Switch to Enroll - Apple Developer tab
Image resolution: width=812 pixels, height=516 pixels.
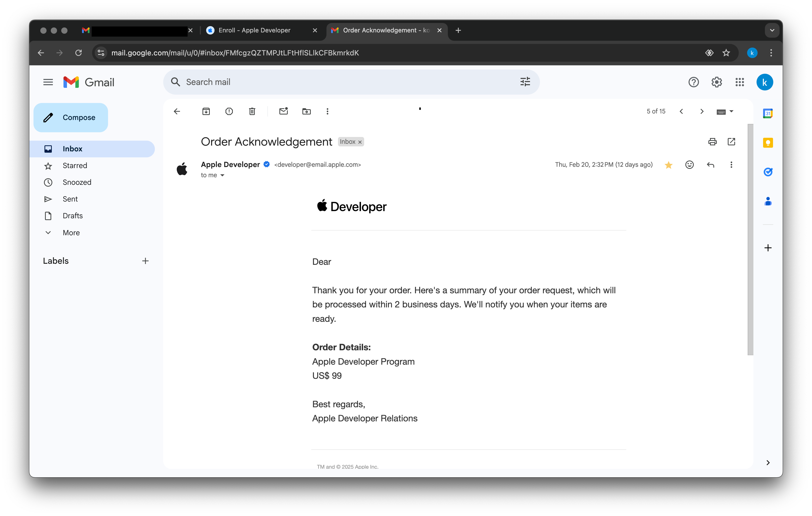tap(254, 30)
